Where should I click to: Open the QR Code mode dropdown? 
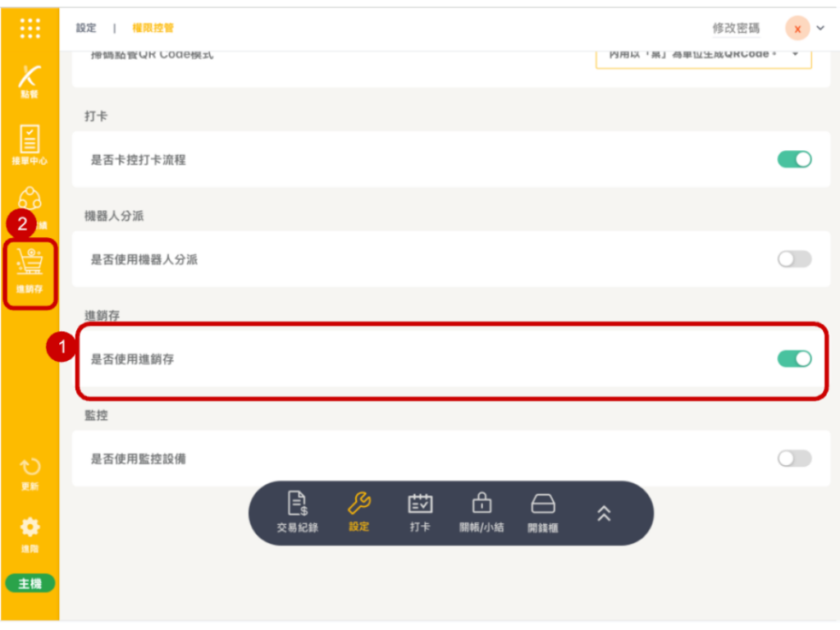click(x=703, y=54)
